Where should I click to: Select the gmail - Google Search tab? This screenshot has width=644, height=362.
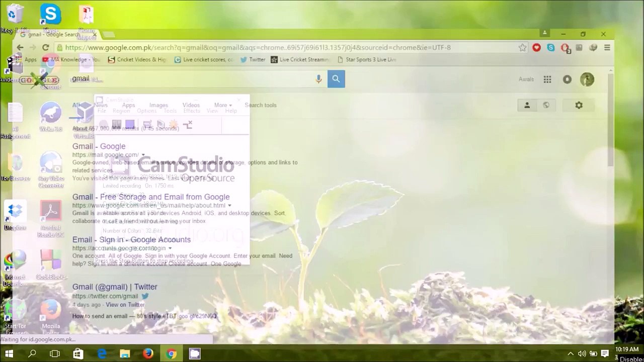coord(56,34)
